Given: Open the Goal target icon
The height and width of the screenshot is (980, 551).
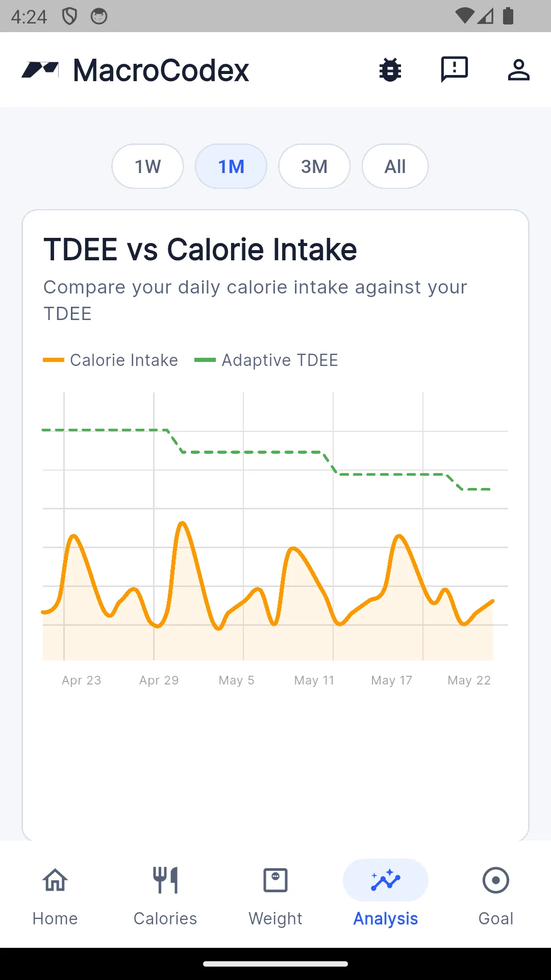Looking at the screenshot, I should coord(496,880).
